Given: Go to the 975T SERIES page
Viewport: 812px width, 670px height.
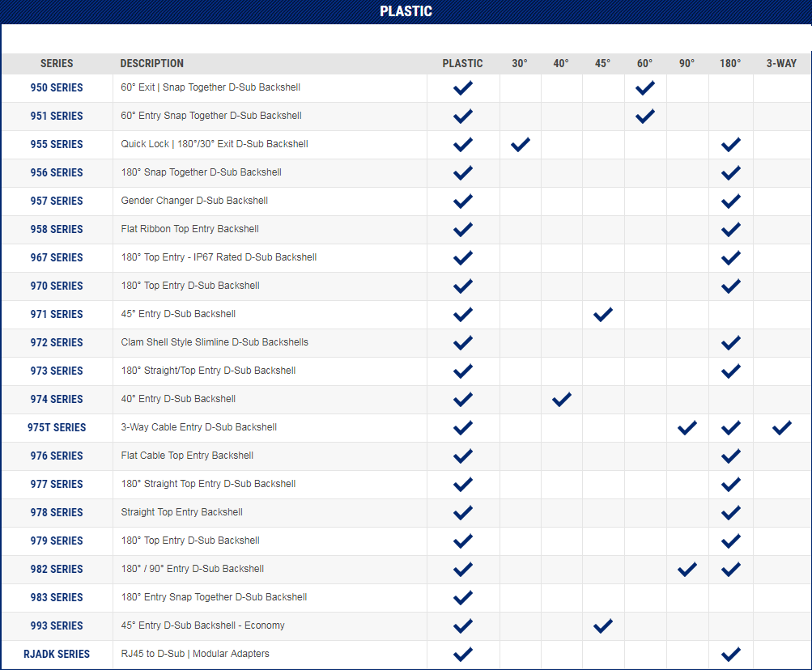Looking at the screenshot, I should 57,427.
